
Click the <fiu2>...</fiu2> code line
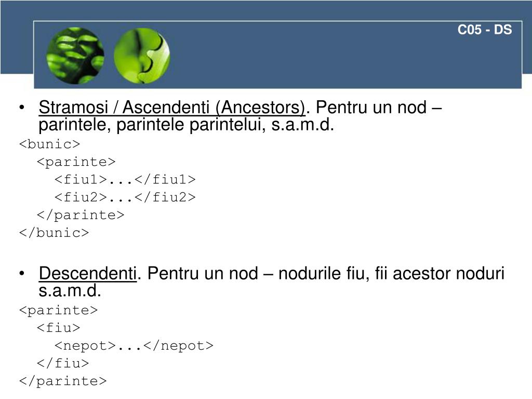point(125,197)
